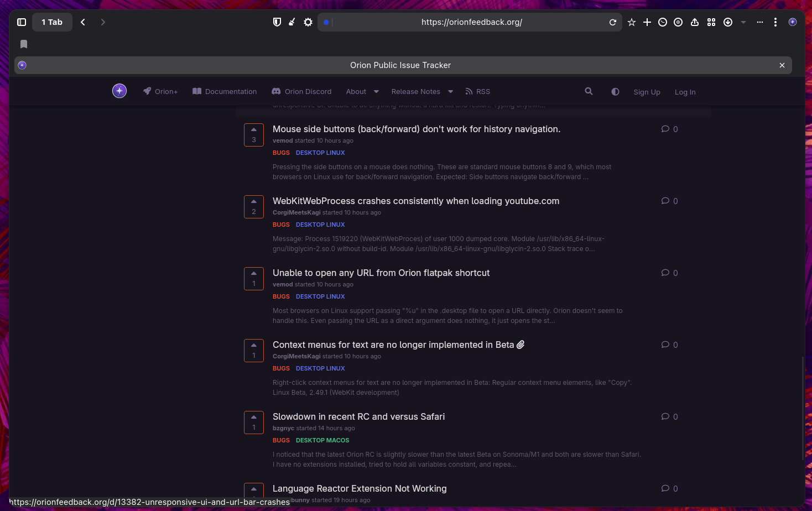The height and width of the screenshot is (511, 812).
Task: Reload the page with the refresh icon
Action: (x=613, y=22)
